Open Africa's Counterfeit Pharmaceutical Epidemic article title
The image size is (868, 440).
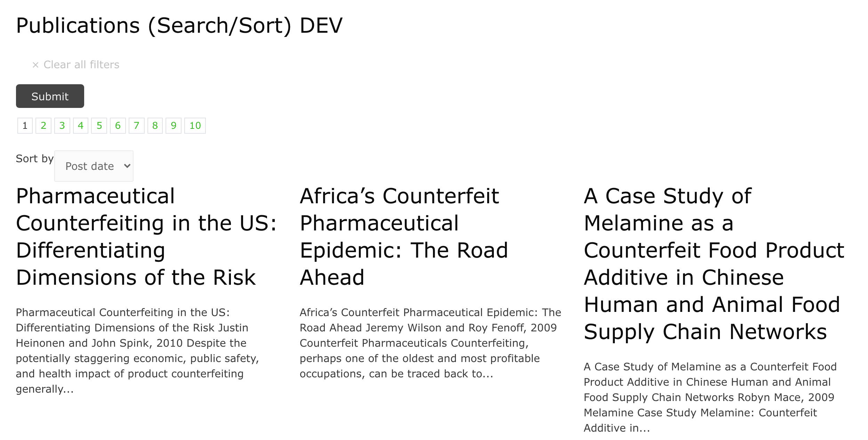coord(404,237)
